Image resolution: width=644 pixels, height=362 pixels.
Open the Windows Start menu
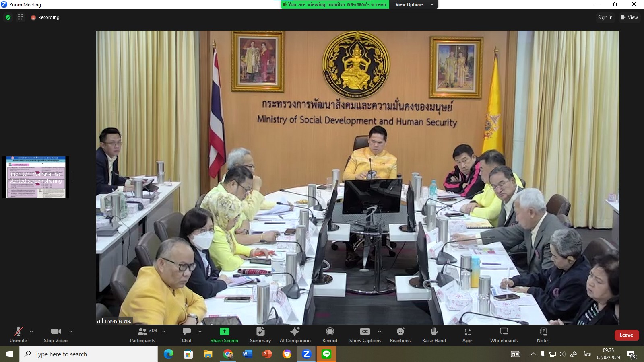[x=10, y=354]
